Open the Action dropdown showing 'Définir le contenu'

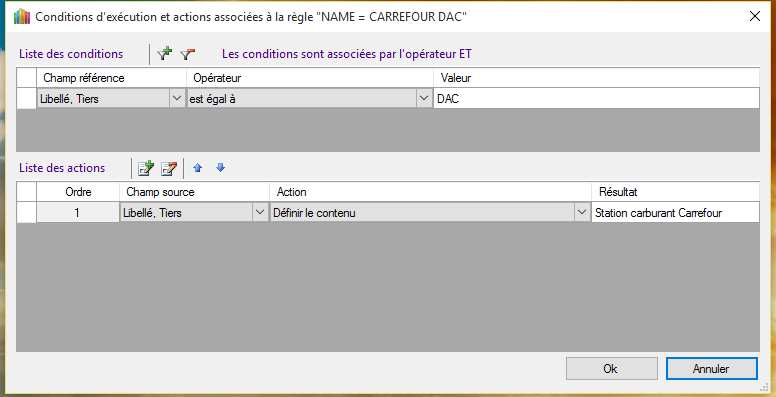point(581,213)
